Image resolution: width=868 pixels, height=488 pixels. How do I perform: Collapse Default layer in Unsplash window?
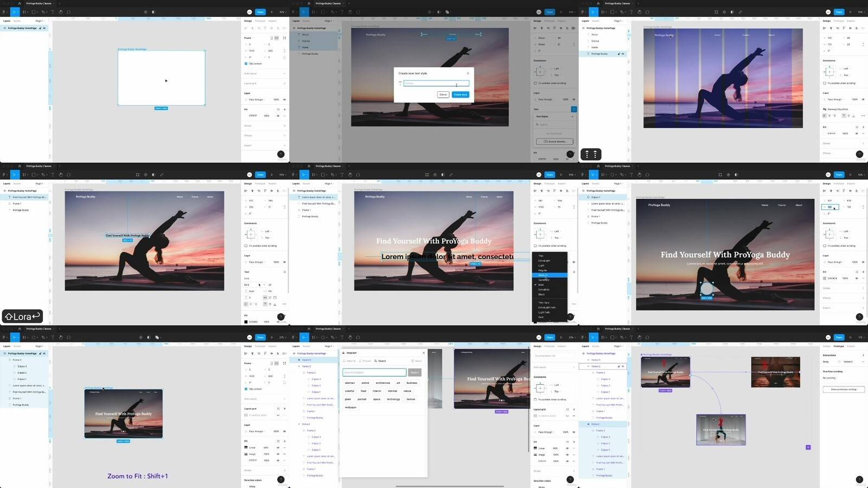[x=299, y=424]
